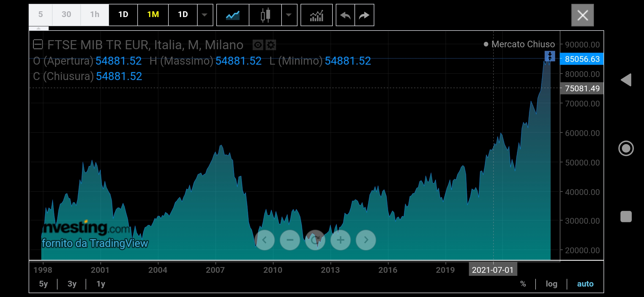Viewport: 644px width, 297px height.
Task: Select the 5 minute interval
Action: [40, 15]
